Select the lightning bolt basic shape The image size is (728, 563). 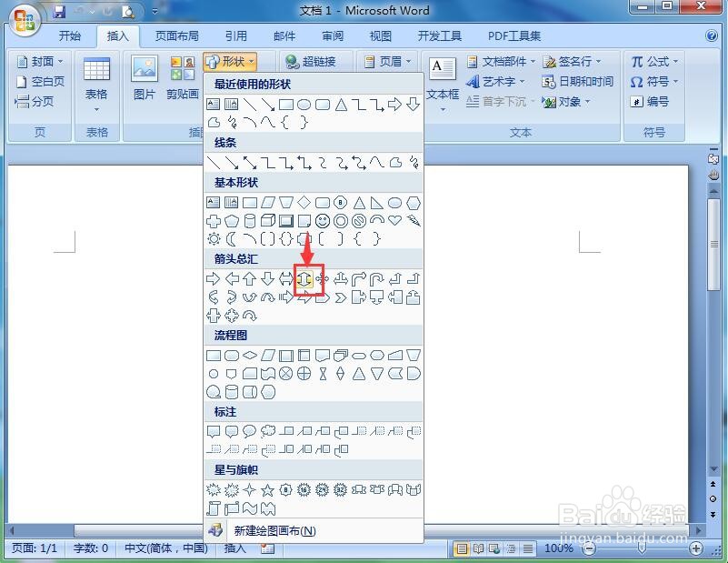pyautogui.click(x=414, y=221)
